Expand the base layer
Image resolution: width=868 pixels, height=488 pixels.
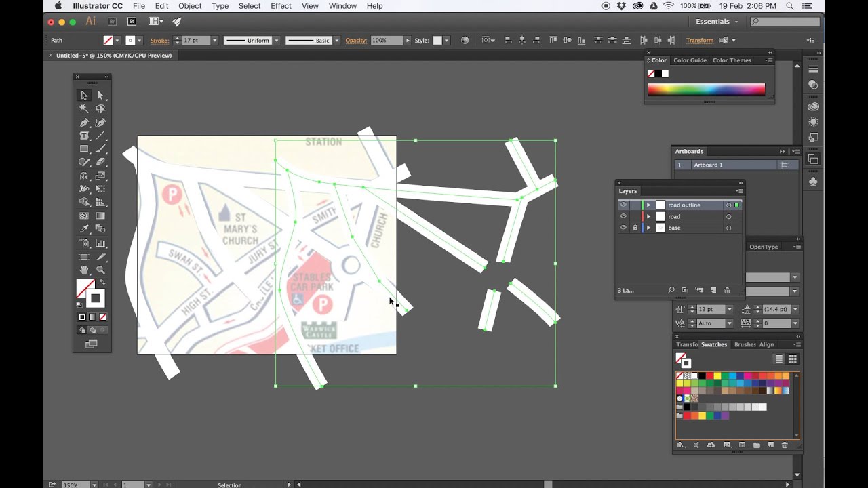pyautogui.click(x=648, y=228)
